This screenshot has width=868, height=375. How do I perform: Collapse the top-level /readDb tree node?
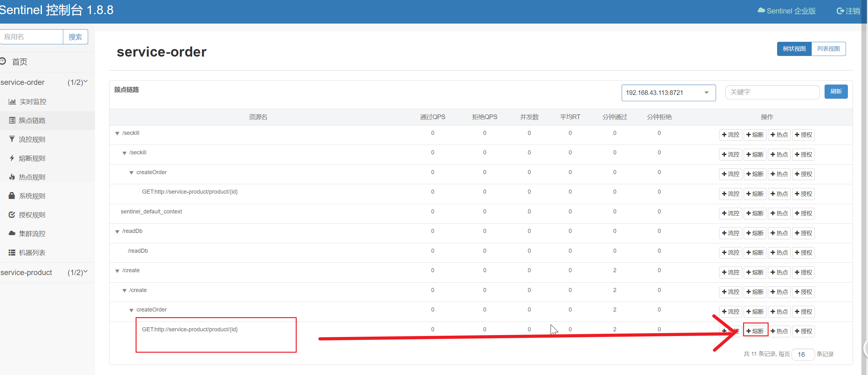pyautogui.click(x=117, y=232)
